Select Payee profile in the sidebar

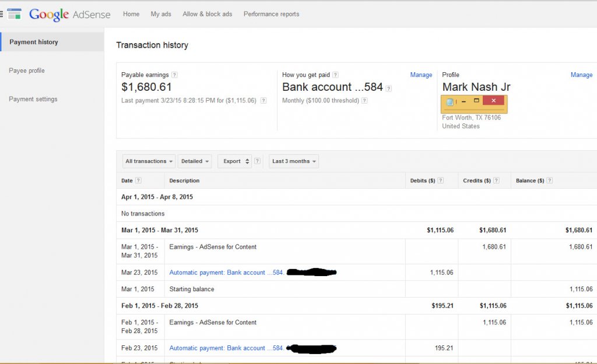click(27, 70)
